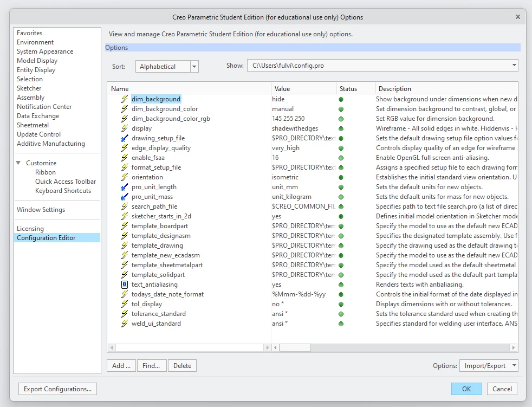Click the lightning icon beside display option
Screen dimensions: 532x407
point(125,128)
